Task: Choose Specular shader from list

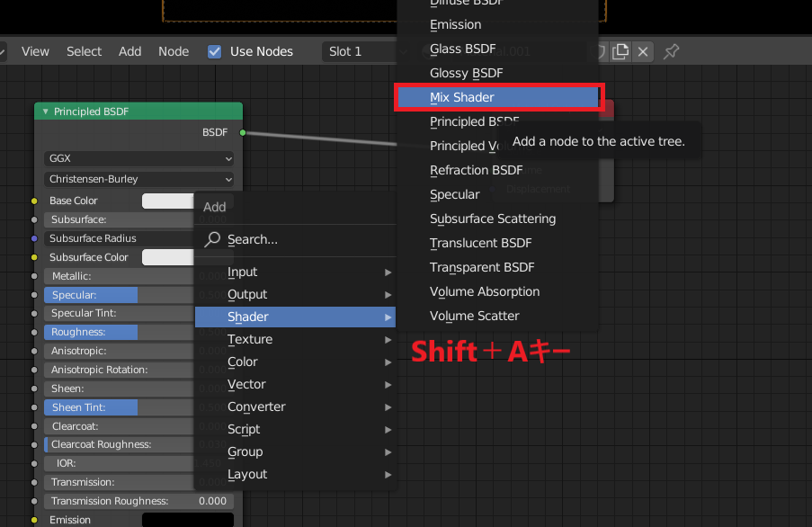Action: (498, 194)
